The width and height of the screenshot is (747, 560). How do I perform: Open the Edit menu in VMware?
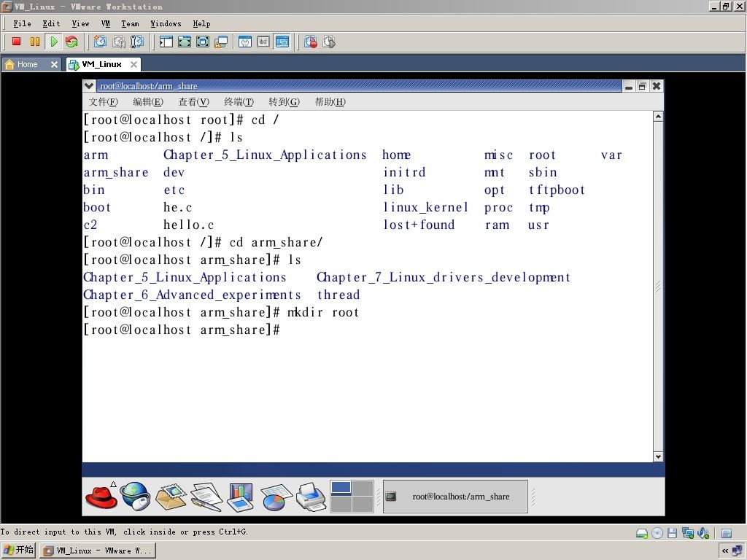tap(51, 24)
